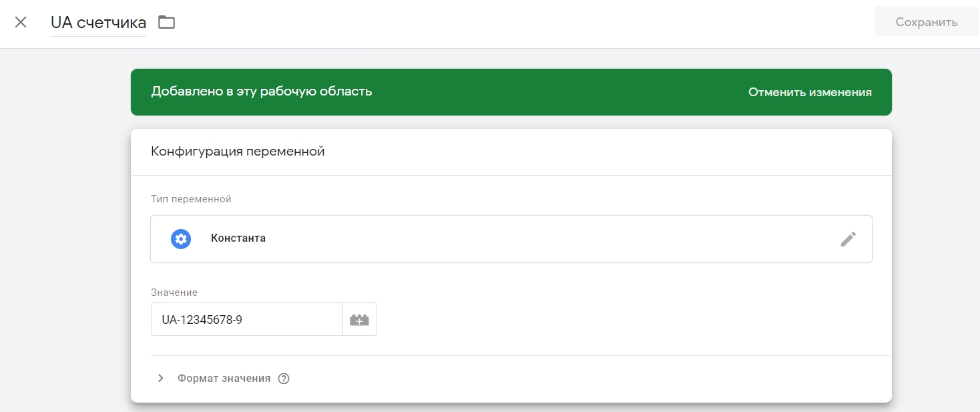Click the pencil icon to change variable type
The width and height of the screenshot is (980, 412).
848,238
